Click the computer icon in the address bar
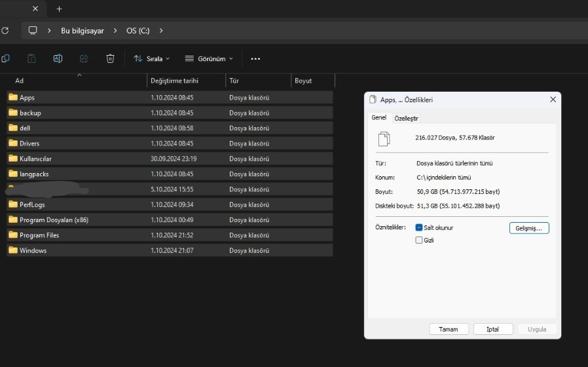This screenshot has width=588, height=367. click(33, 31)
